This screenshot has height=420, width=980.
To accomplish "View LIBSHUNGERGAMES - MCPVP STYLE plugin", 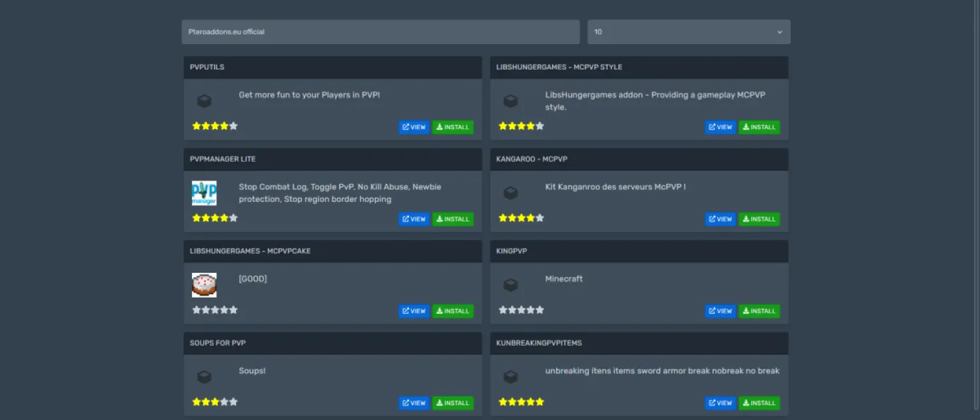I will [x=721, y=127].
